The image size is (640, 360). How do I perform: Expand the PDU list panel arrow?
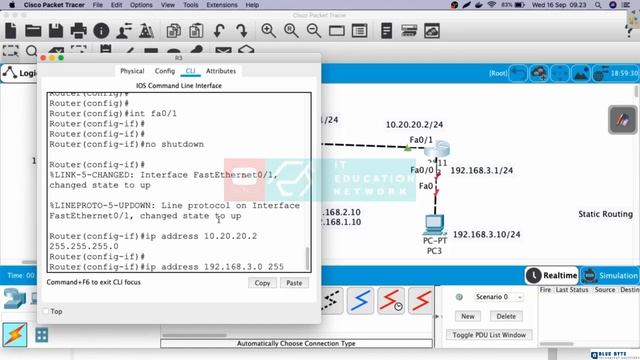[437, 316]
